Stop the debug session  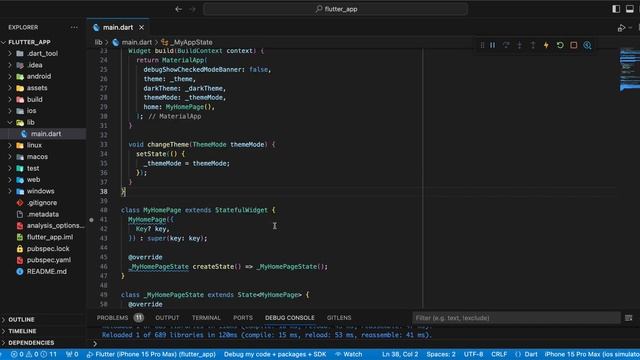[573, 45]
